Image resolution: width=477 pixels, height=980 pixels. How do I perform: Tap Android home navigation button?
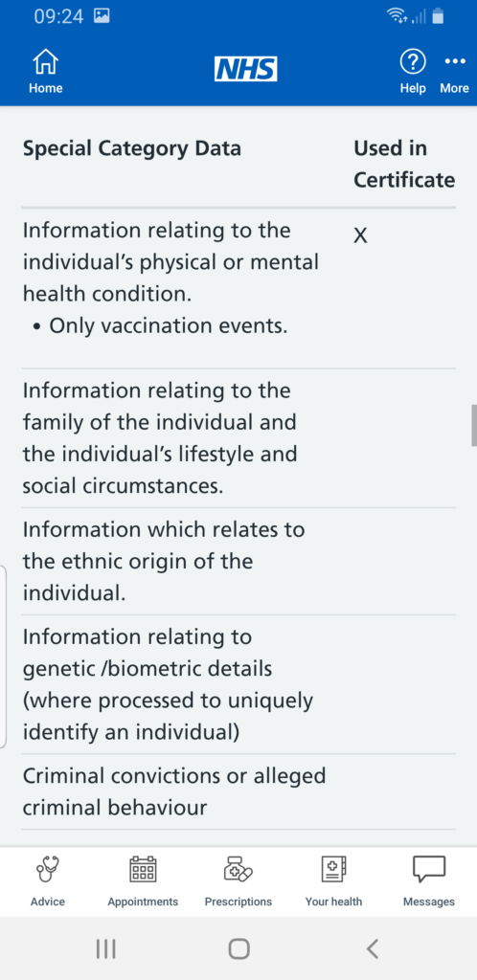pos(238,948)
